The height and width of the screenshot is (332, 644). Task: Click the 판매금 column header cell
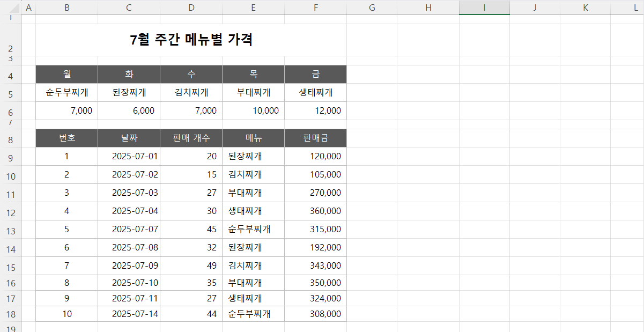[x=315, y=138]
